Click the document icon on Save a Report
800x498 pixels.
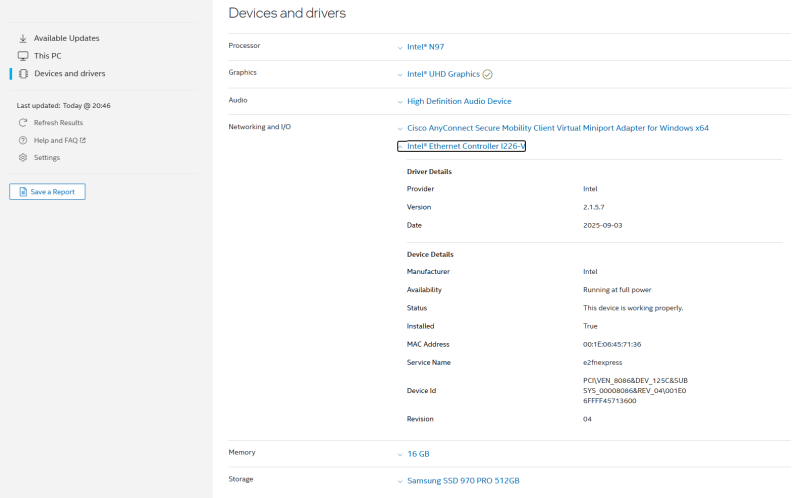[x=22, y=192]
